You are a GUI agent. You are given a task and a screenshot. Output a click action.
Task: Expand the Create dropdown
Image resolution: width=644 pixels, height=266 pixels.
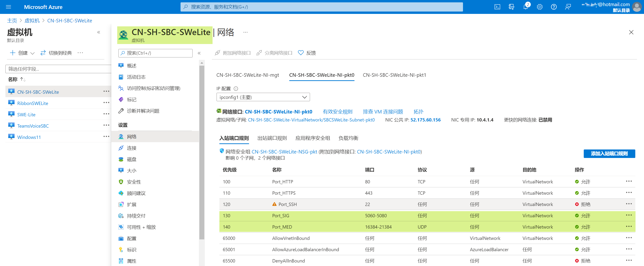22,53
